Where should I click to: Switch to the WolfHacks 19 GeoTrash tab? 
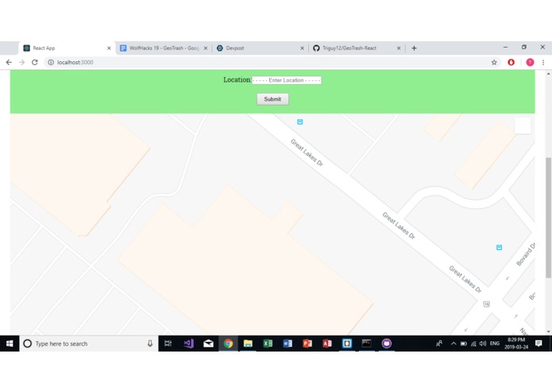pos(164,48)
